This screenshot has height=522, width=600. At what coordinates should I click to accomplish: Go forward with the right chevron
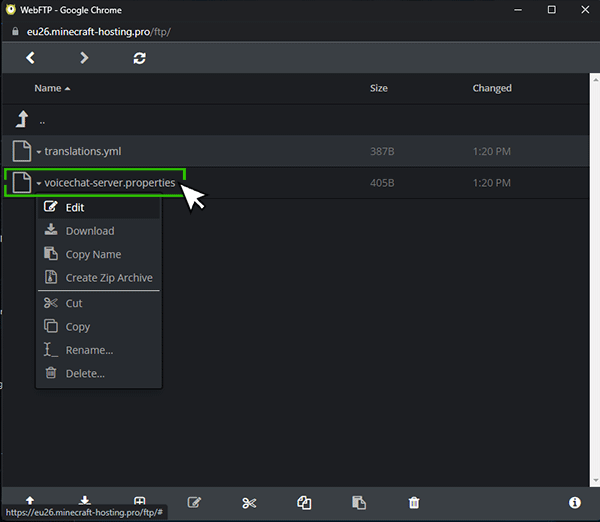pos(84,58)
